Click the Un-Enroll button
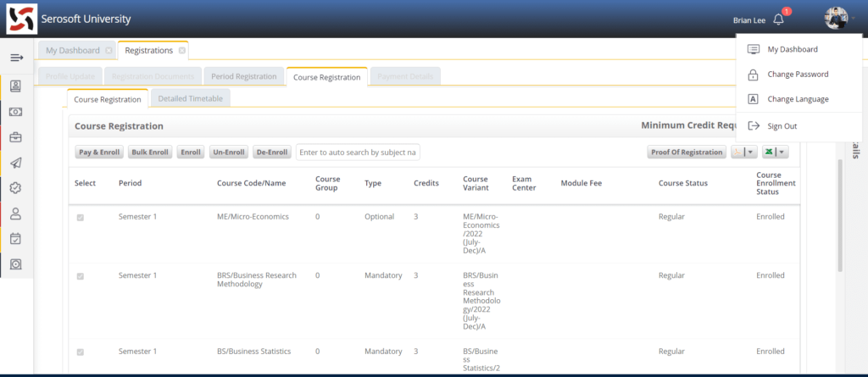This screenshot has width=868, height=377. (229, 152)
